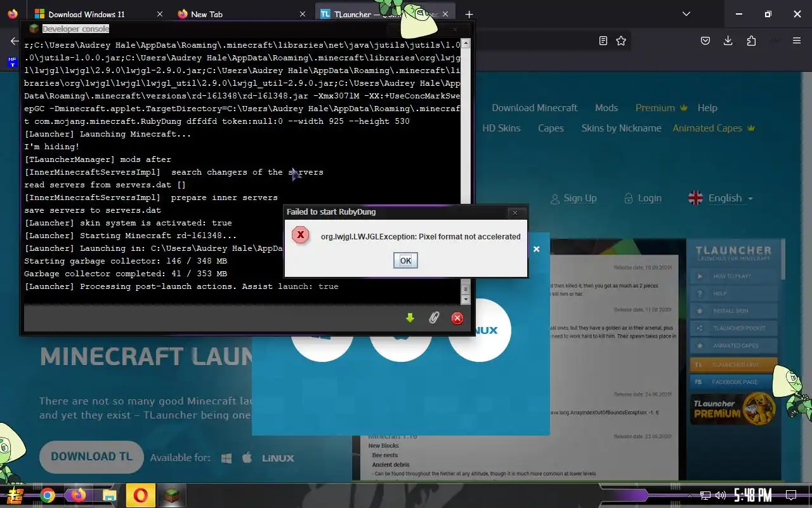The image size is (812, 508).
Task: Open Google Chrome from the taskbar
Action: pyautogui.click(x=48, y=495)
